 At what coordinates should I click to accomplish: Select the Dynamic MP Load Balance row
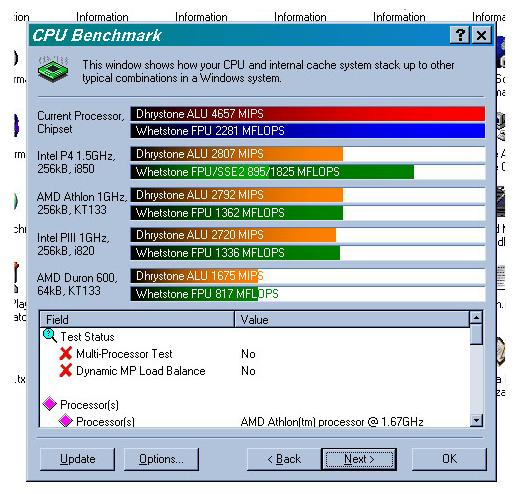click(255, 371)
